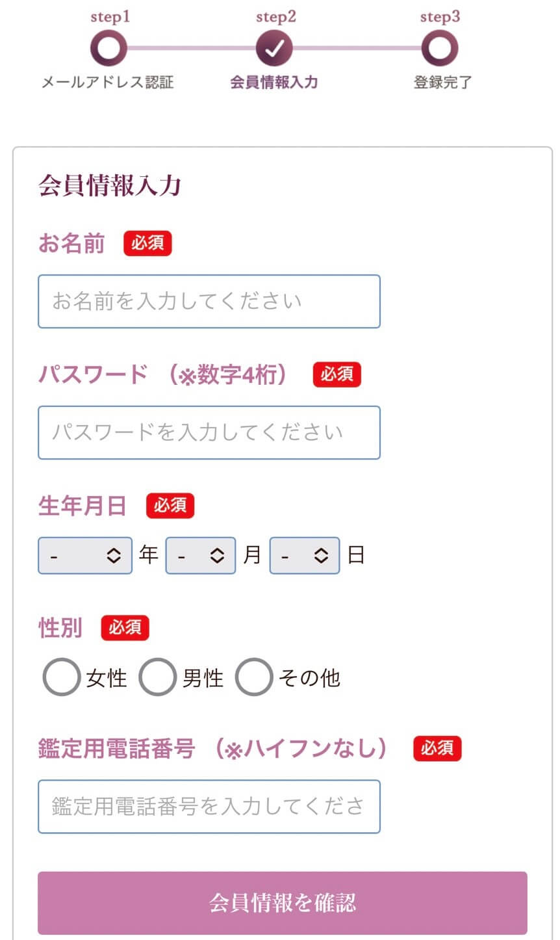Open the birth month dropdown
The image size is (560, 940).
coord(201,556)
